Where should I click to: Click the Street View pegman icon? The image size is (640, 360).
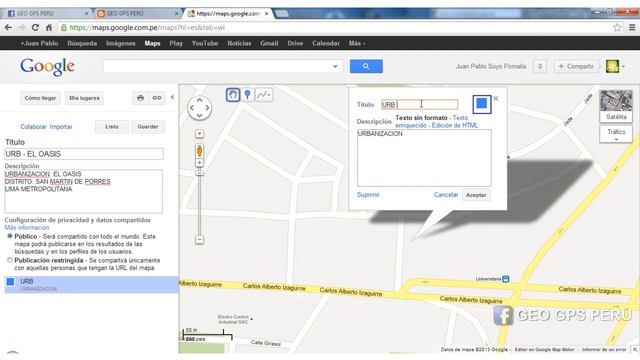(x=199, y=151)
